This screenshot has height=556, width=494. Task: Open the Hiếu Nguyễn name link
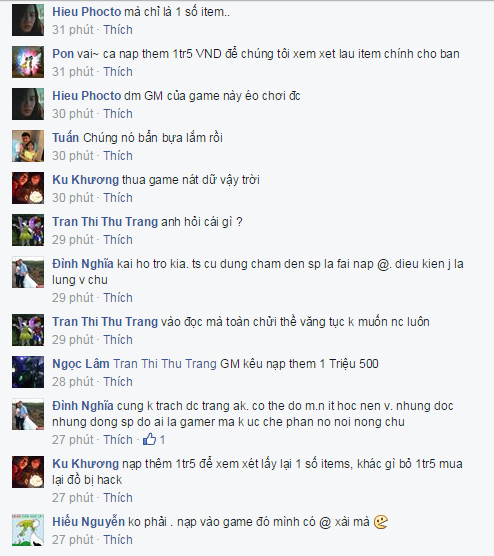tap(88, 522)
